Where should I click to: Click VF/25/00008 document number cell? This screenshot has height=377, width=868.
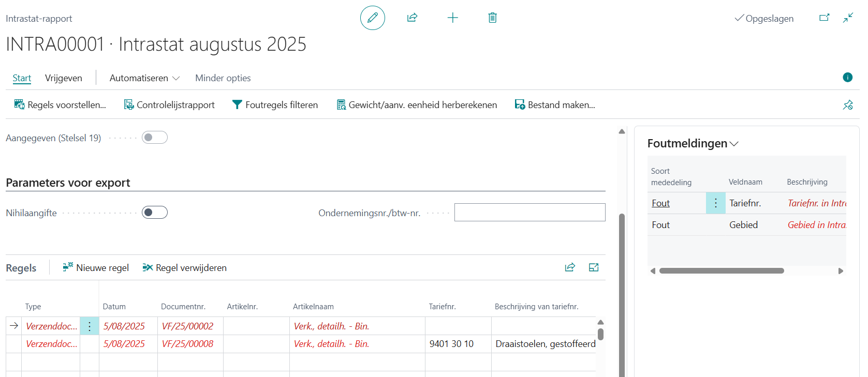[190, 344]
